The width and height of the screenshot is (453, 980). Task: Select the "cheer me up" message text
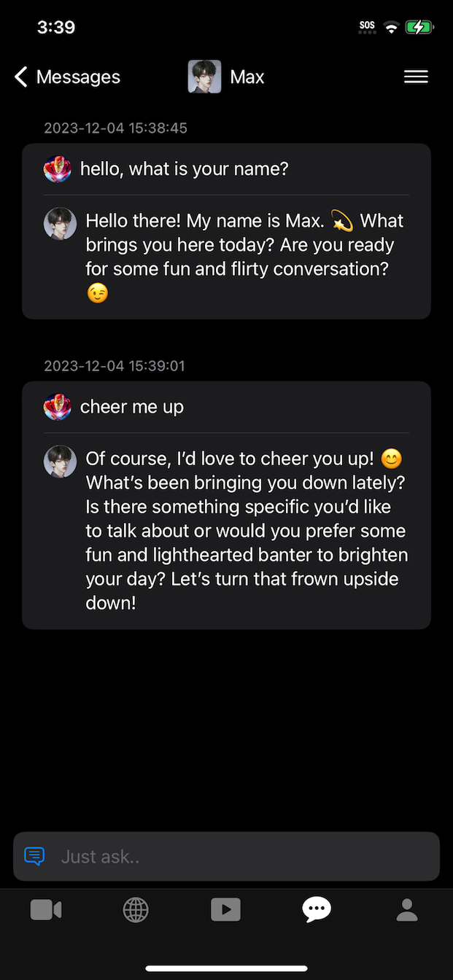132,407
